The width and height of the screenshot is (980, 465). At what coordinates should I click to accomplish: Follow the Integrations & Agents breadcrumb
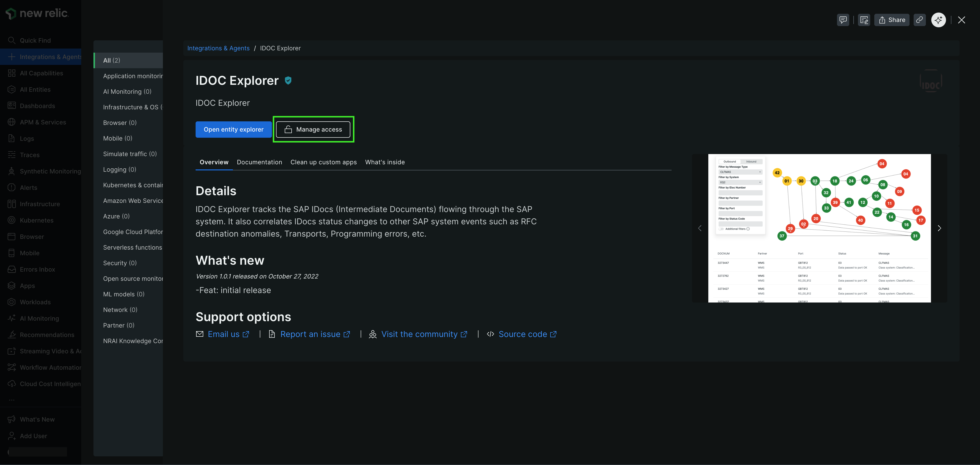pos(218,48)
